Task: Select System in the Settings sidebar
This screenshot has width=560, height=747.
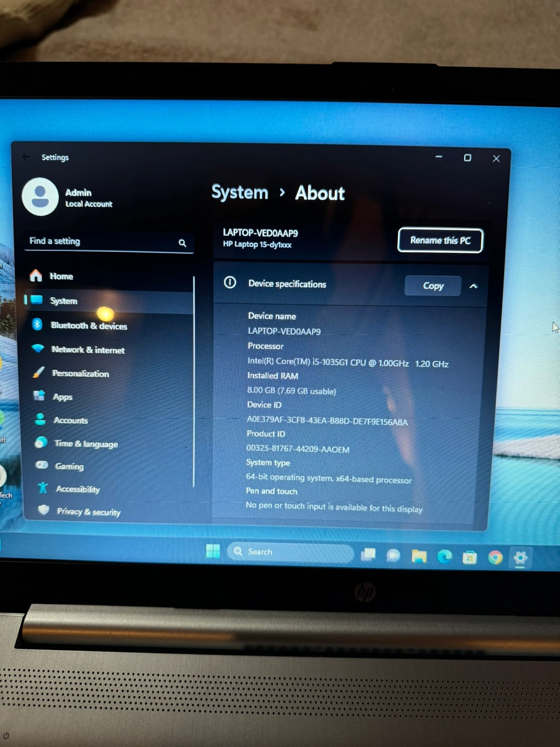Action: (x=109, y=301)
